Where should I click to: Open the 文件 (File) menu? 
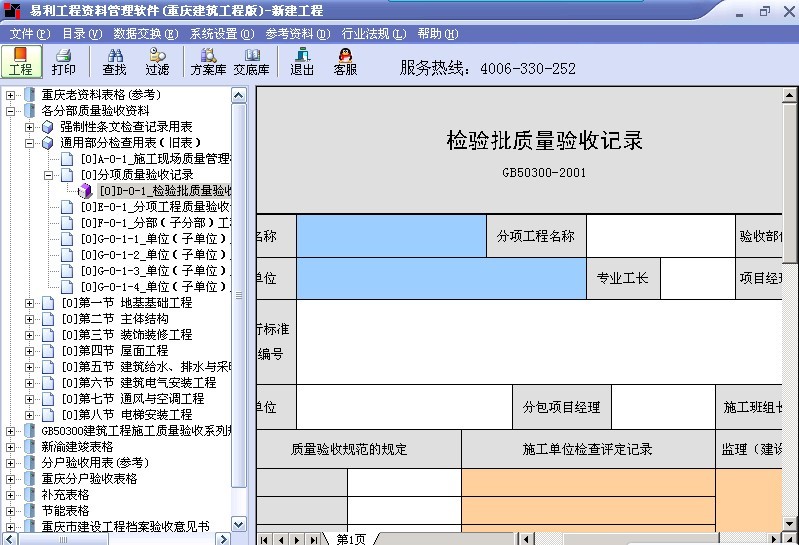tap(29, 33)
